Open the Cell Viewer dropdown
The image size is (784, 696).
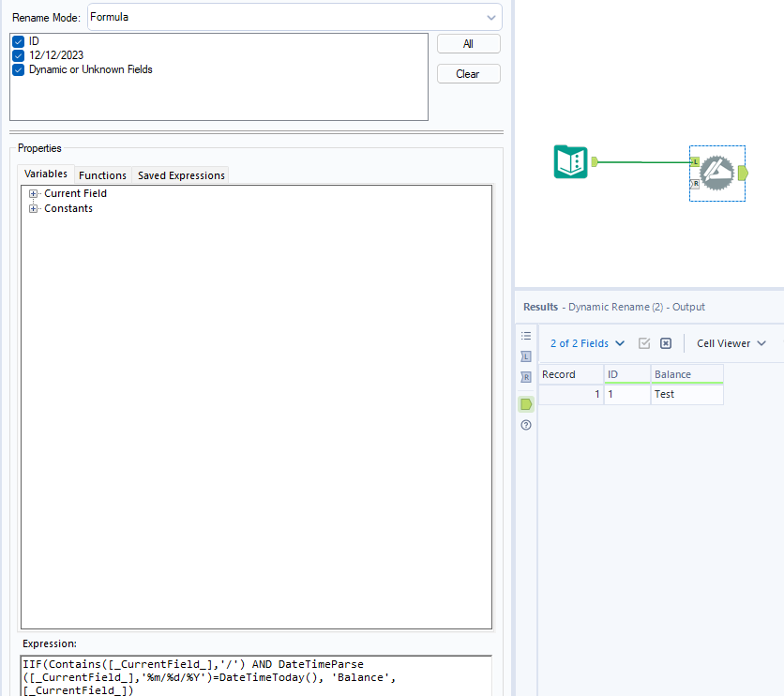731,343
